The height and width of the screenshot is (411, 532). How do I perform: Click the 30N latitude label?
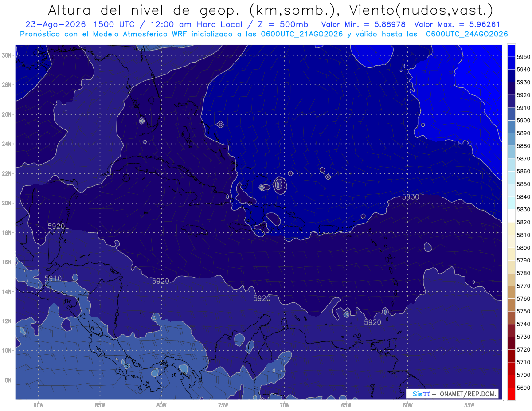click(x=7, y=55)
